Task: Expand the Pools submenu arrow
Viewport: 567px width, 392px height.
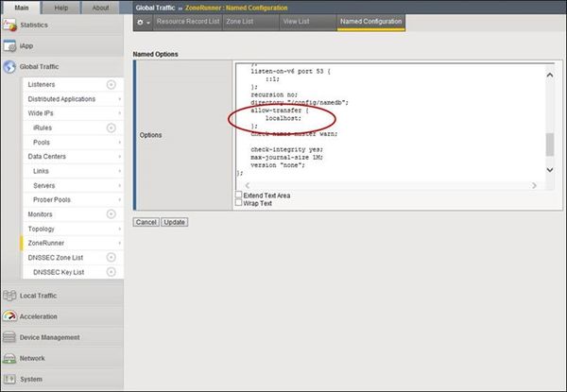Action: coord(119,143)
